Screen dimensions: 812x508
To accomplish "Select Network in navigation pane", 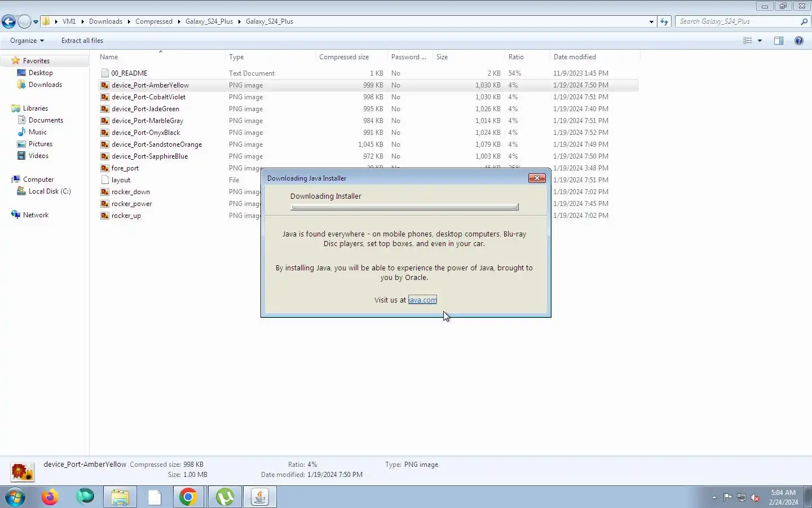I will [36, 215].
